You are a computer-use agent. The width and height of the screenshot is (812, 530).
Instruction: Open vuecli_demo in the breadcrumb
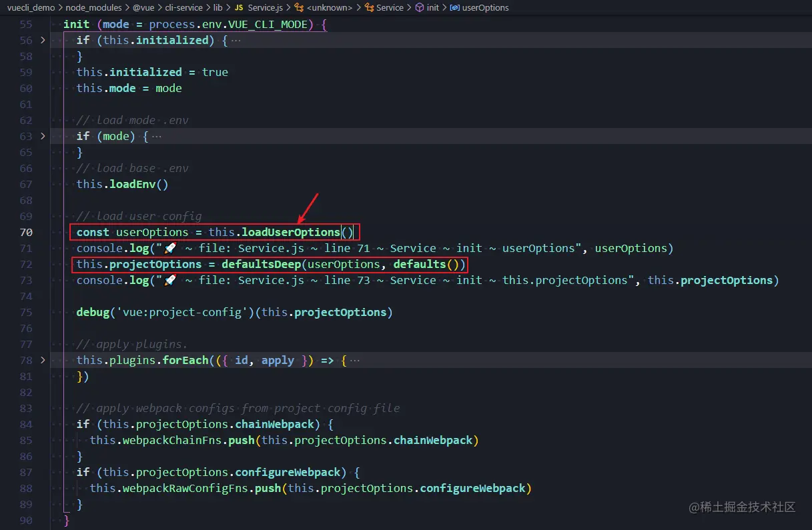pyautogui.click(x=31, y=8)
